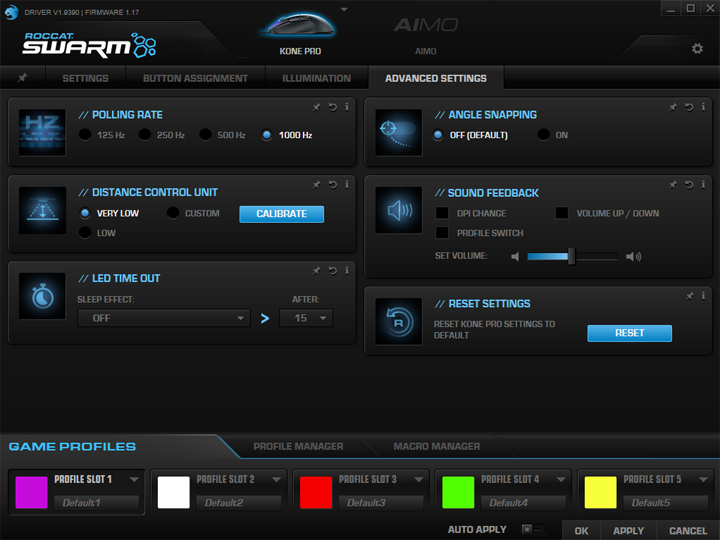Open the settings gear icon
The width and height of the screenshot is (720, 540).
[x=697, y=48]
